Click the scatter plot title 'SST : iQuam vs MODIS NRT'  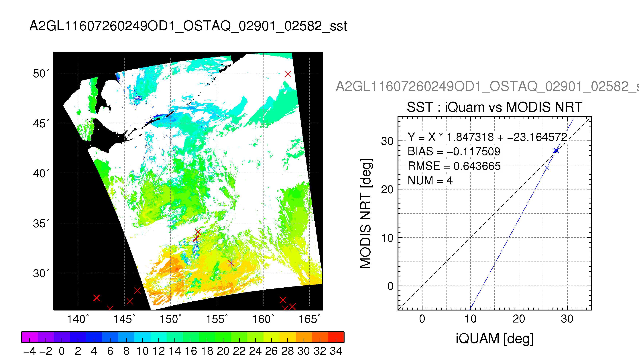click(494, 107)
